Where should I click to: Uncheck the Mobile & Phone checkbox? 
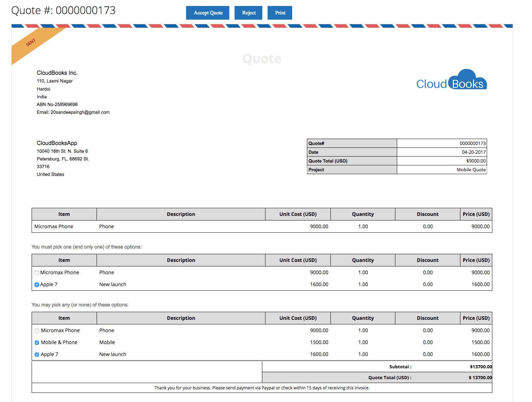[37, 343]
